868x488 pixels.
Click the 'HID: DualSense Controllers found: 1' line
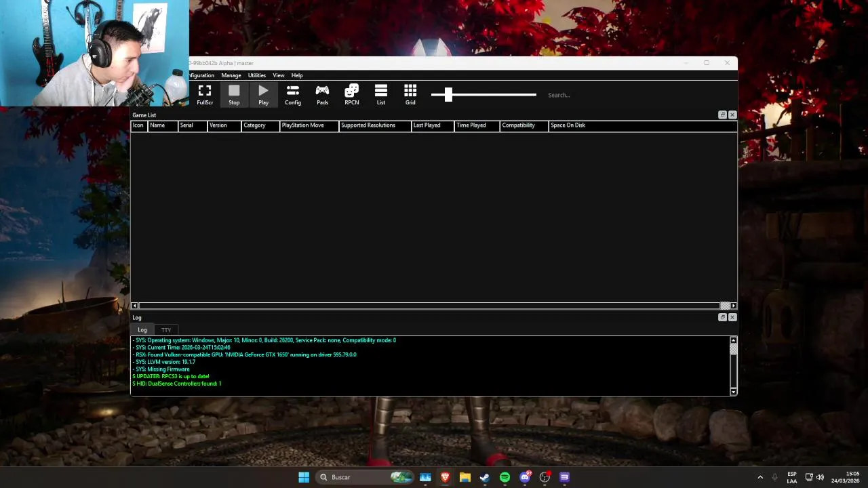(x=177, y=384)
